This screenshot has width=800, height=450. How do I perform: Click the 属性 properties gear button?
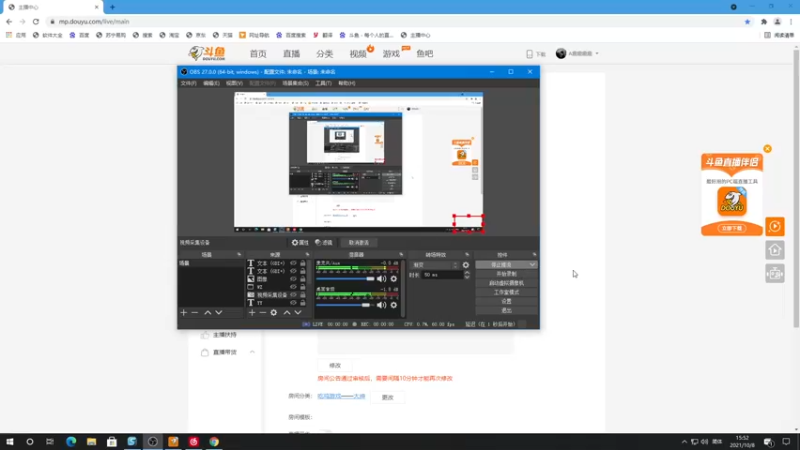[300, 242]
